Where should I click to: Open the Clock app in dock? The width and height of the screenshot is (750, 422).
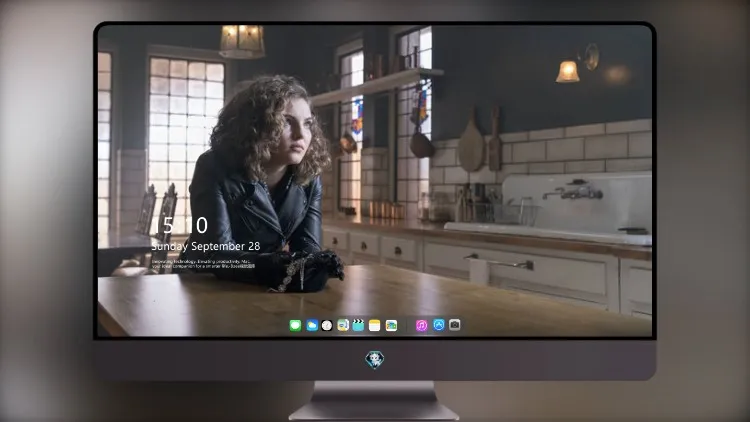click(327, 326)
